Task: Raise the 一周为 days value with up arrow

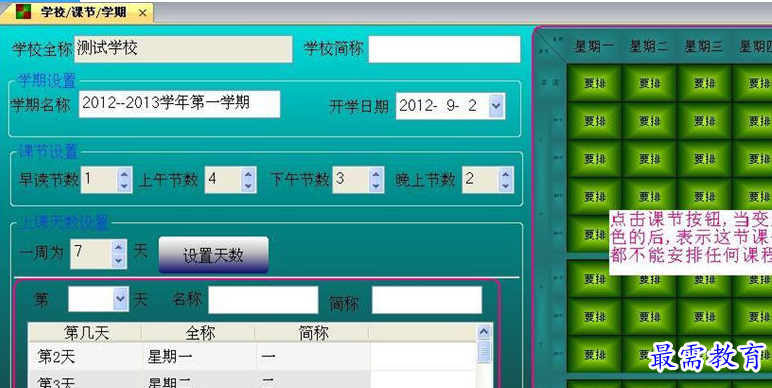Action: coord(119,247)
